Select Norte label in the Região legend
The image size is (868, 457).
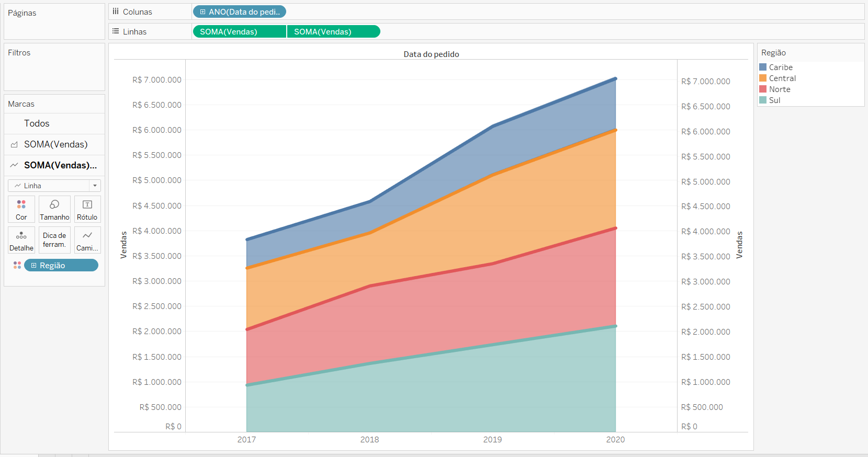tap(780, 89)
